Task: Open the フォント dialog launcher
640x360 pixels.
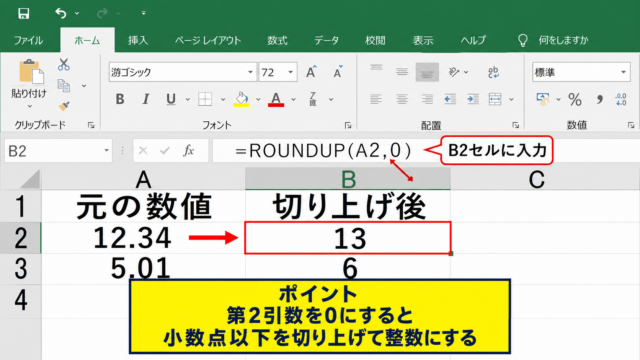Action: 348,125
